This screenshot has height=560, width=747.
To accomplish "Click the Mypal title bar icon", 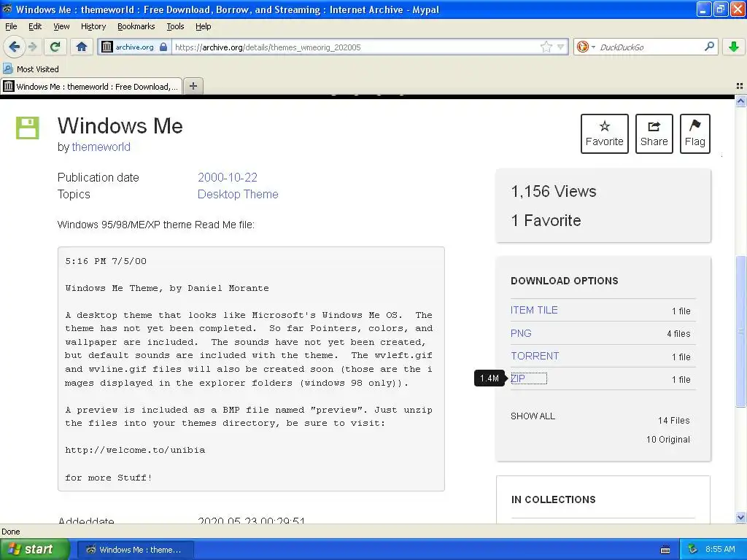I will [x=7, y=9].
